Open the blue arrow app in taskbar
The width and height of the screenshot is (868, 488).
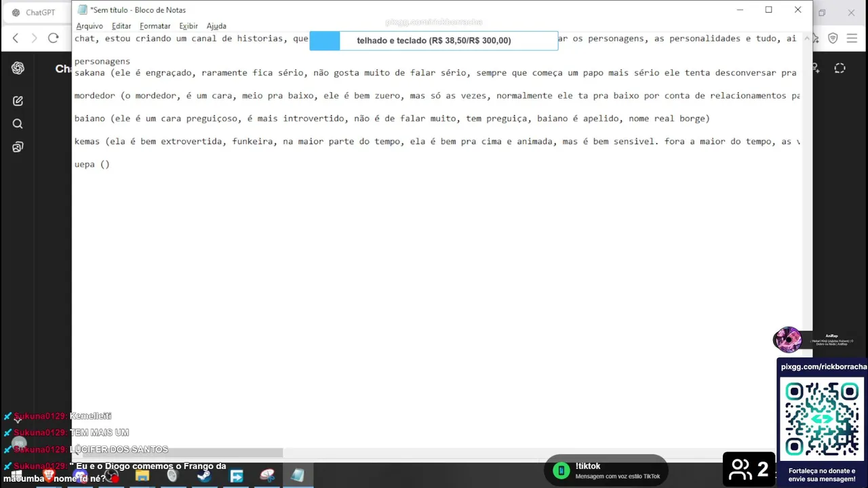(236, 476)
